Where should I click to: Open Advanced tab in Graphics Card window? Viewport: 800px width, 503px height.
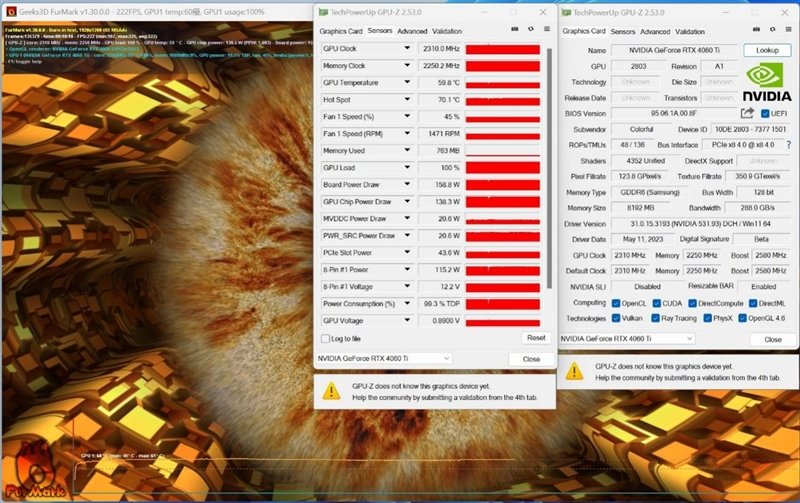(x=655, y=31)
